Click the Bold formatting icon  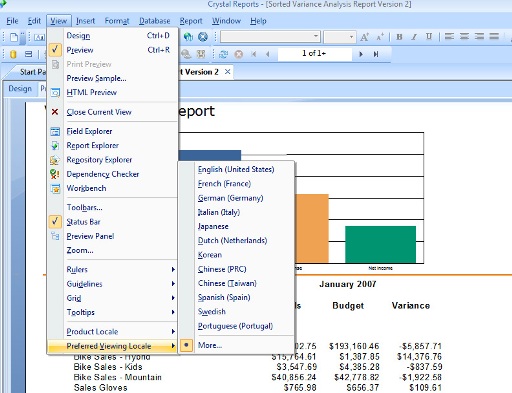tap(399, 37)
